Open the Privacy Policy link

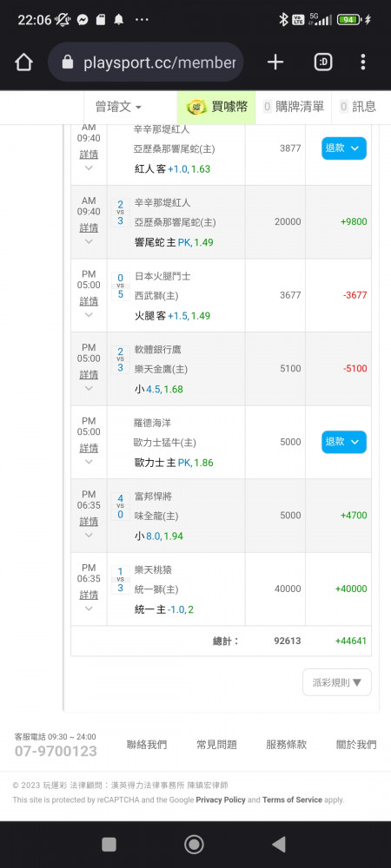(221, 800)
